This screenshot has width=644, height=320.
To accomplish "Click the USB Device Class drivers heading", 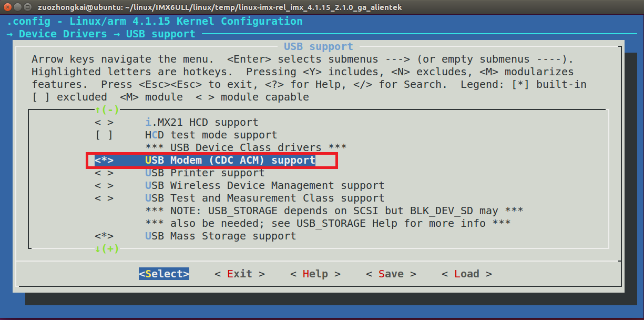I will coord(246,148).
